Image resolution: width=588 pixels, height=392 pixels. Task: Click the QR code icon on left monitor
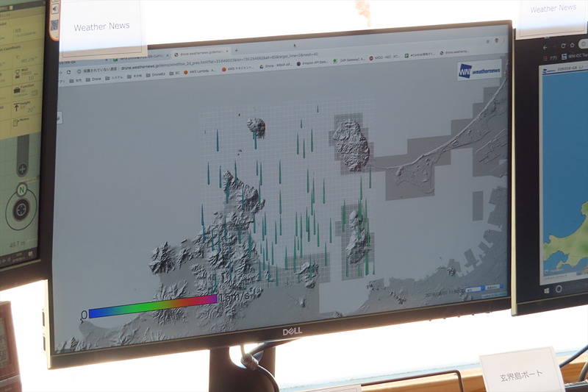point(54,25)
